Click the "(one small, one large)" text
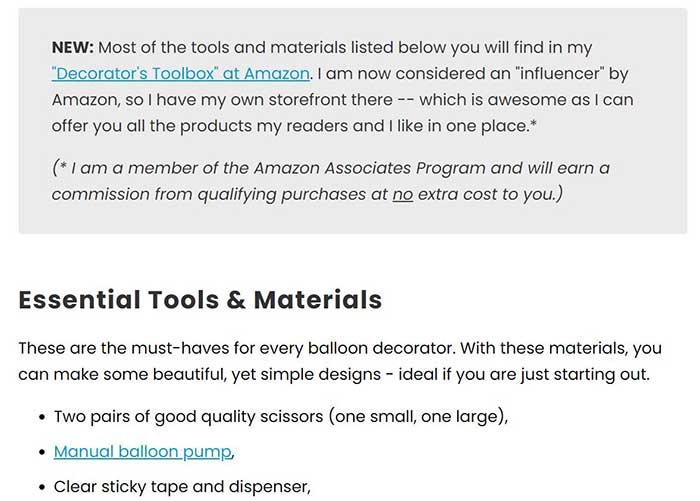700x501 pixels. 418,416
